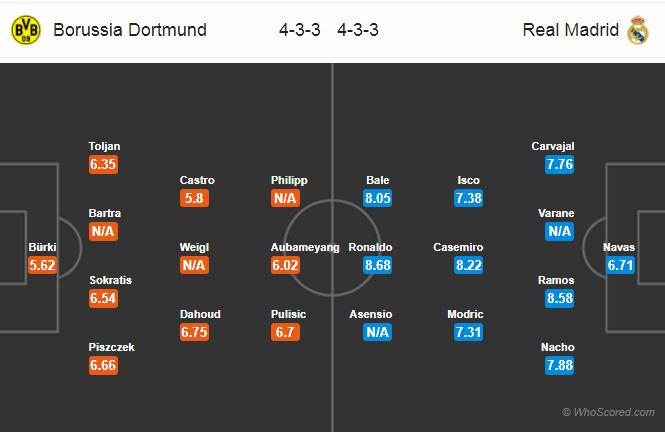Screen dimensions: 665x432
Task: Click Dortmund's 4-3-3 formation label
Action: [x=300, y=30]
